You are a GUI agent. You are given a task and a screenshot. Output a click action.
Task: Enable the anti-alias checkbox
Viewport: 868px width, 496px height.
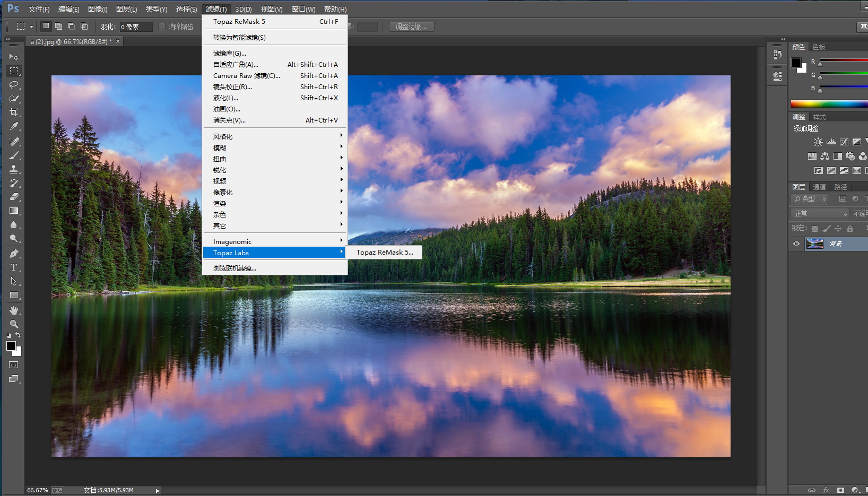point(162,27)
